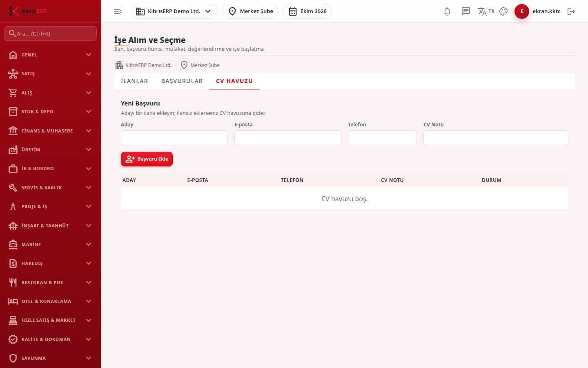Expand the PROJE & İŞ chevron

pos(89,206)
